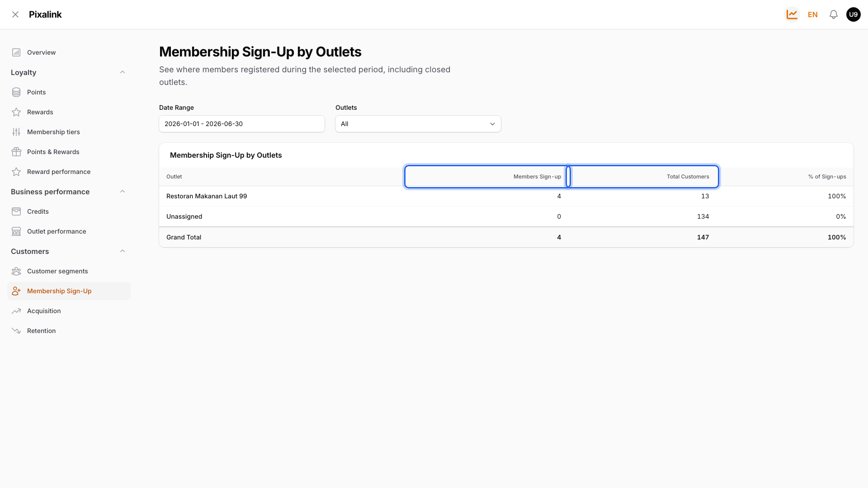Go to Overview in sidebar
Screen dimensions: 868x488
click(69, 52)
